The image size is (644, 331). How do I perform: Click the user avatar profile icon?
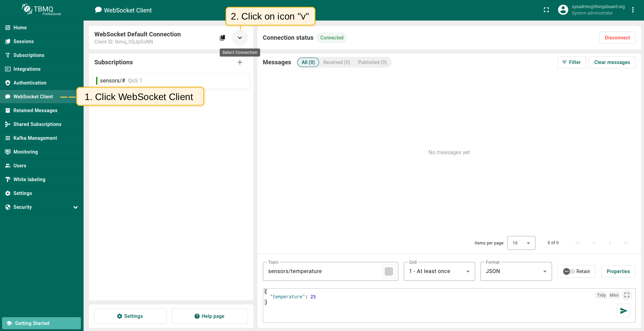563,10
